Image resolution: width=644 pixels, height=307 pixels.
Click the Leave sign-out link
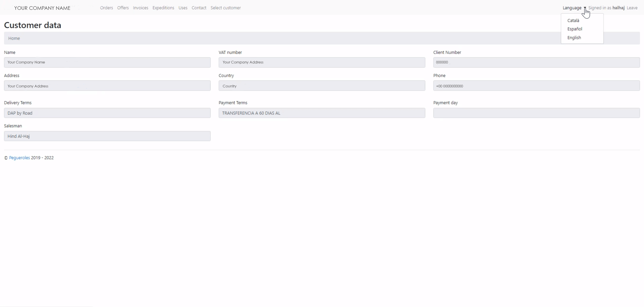coord(632,8)
